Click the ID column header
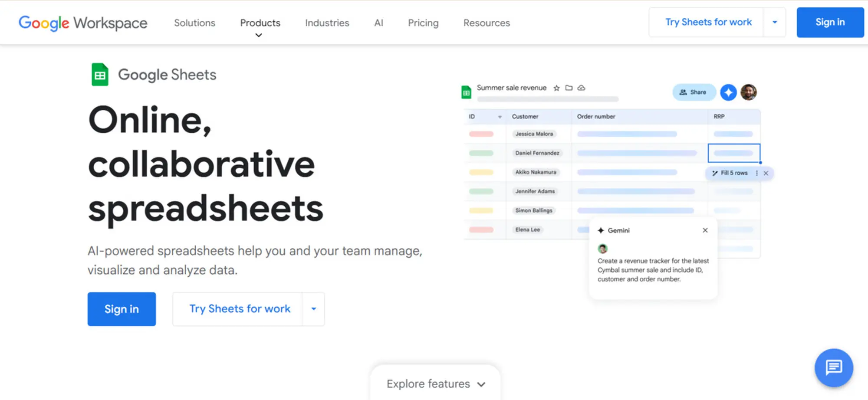 click(472, 117)
